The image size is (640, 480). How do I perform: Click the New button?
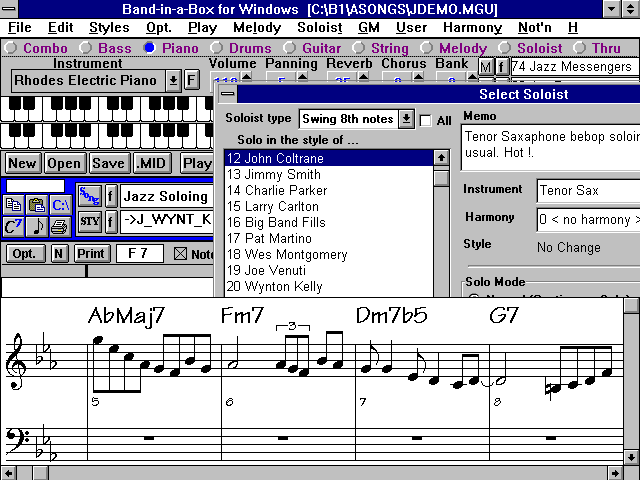coord(22,163)
